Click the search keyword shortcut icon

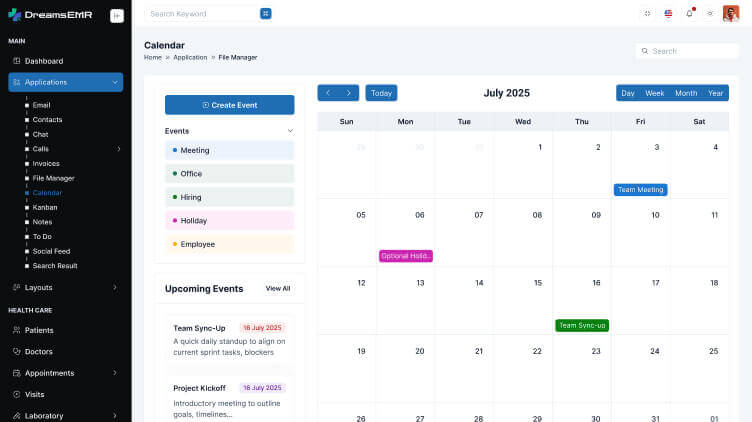point(266,14)
